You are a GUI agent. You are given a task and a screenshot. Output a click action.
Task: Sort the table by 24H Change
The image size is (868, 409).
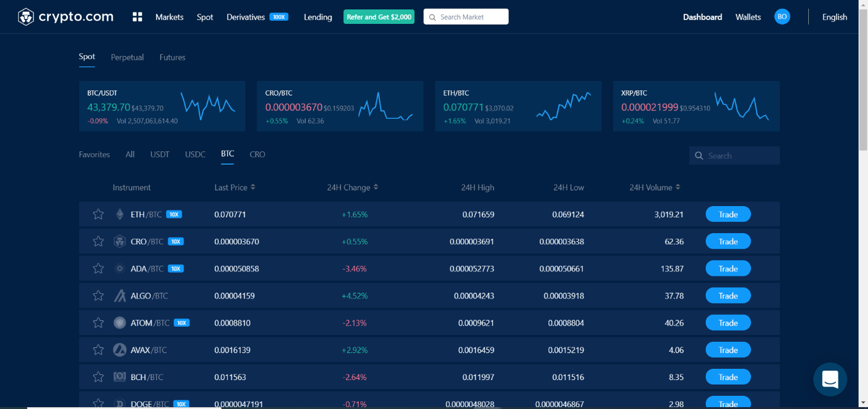(353, 187)
